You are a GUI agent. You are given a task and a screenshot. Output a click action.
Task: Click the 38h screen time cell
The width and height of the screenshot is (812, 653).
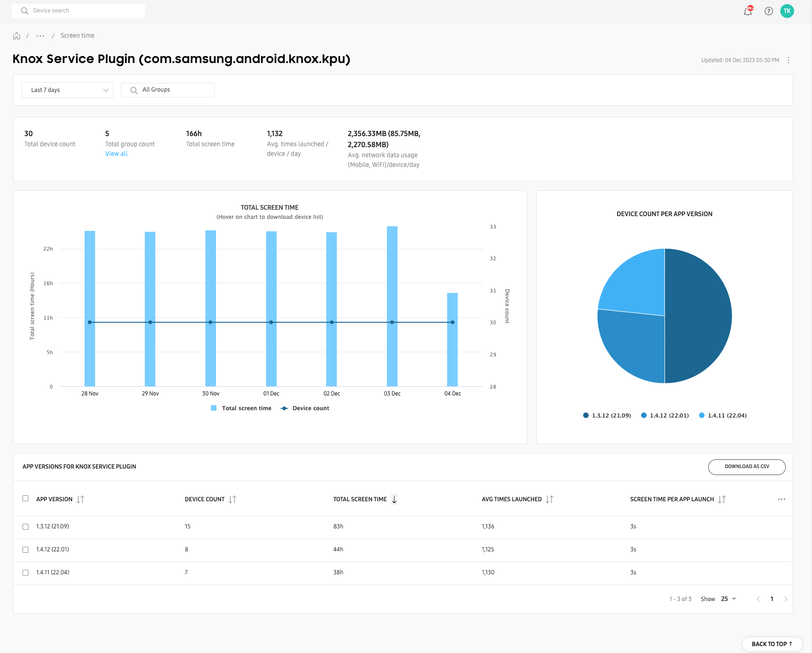pos(338,573)
